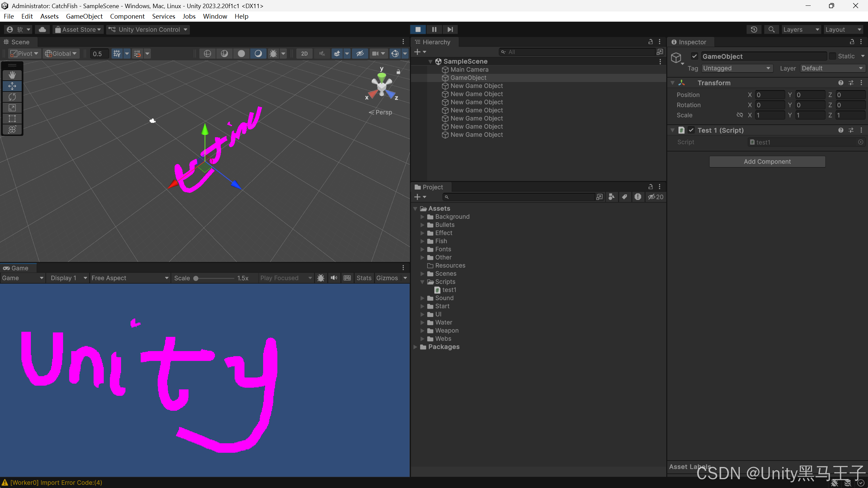The image size is (868, 488).
Task: Toggle 2D view mode in Scene
Action: click(304, 54)
